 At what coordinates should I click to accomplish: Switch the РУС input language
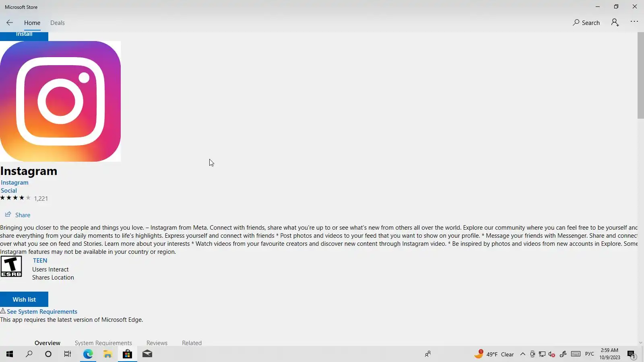pos(590,354)
